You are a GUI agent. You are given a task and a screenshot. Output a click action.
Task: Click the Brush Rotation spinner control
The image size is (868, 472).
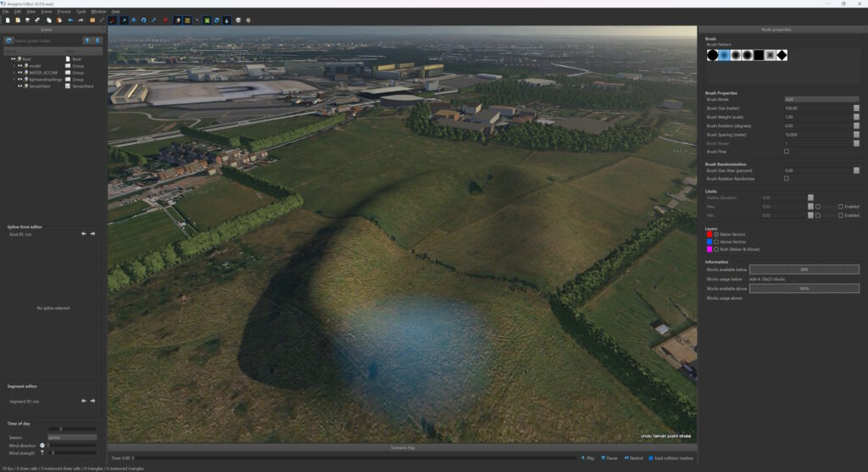coord(856,125)
